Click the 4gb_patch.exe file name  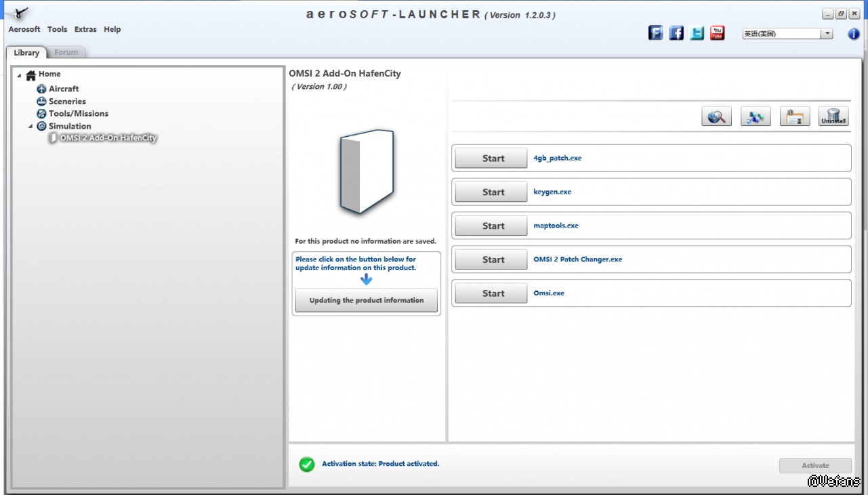point(558,158)
